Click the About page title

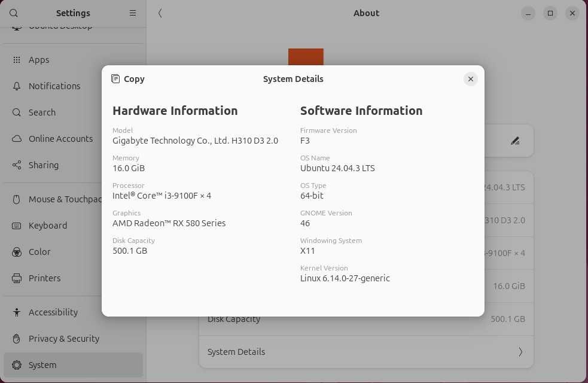point(366,13)
